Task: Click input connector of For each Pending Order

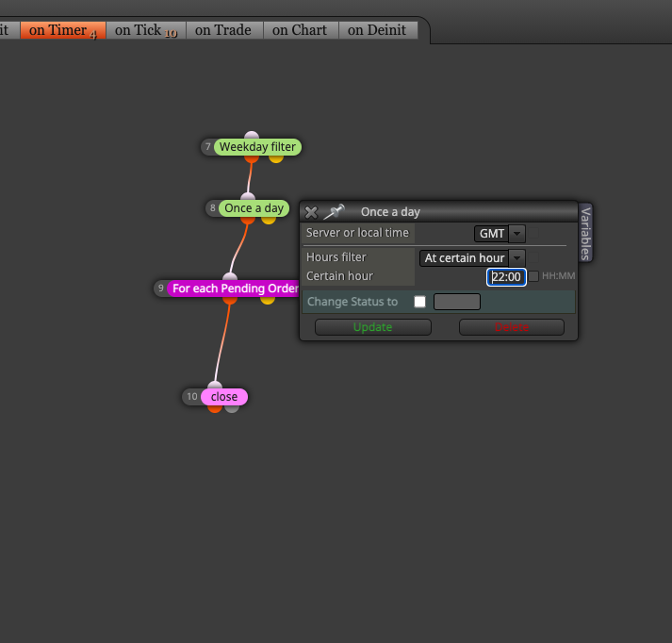Action: (230, 277)
